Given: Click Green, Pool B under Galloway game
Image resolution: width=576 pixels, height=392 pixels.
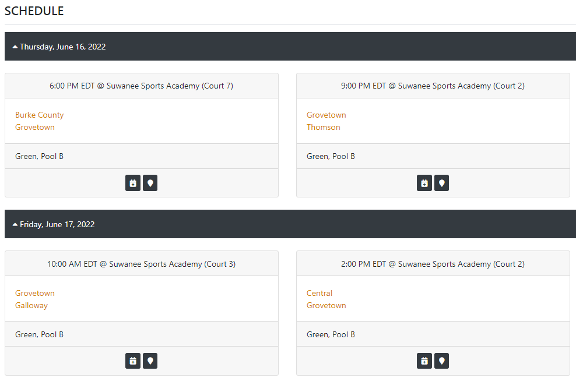Looking at the screenshot, I should 39,334.
